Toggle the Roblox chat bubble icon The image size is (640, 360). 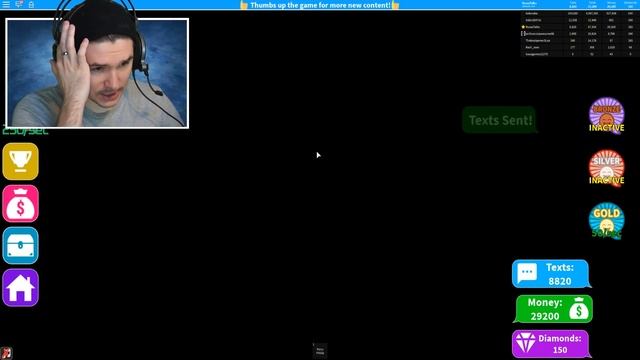point(19,4)
